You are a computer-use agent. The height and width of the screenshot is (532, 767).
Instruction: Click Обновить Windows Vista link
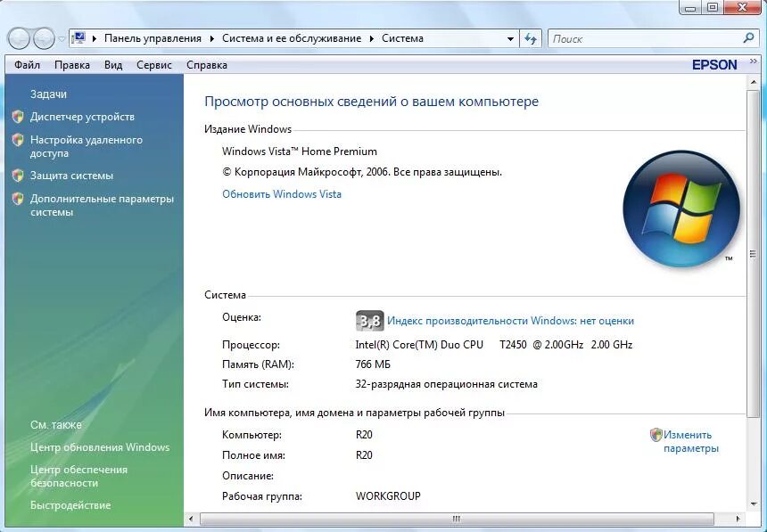[x=282, y=194]
